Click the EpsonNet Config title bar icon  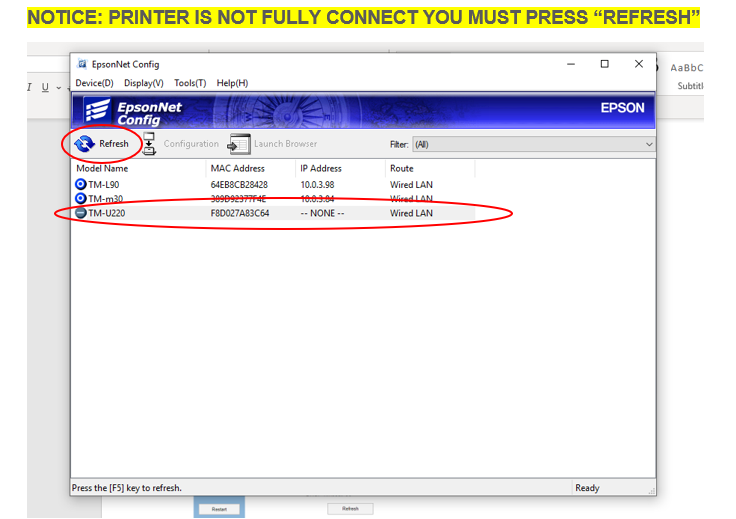pyautogui.click(x=82, y=64)
